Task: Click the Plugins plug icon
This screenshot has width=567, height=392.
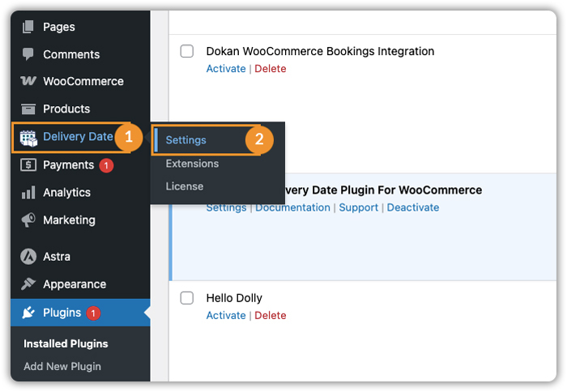Action: [28, 313]
